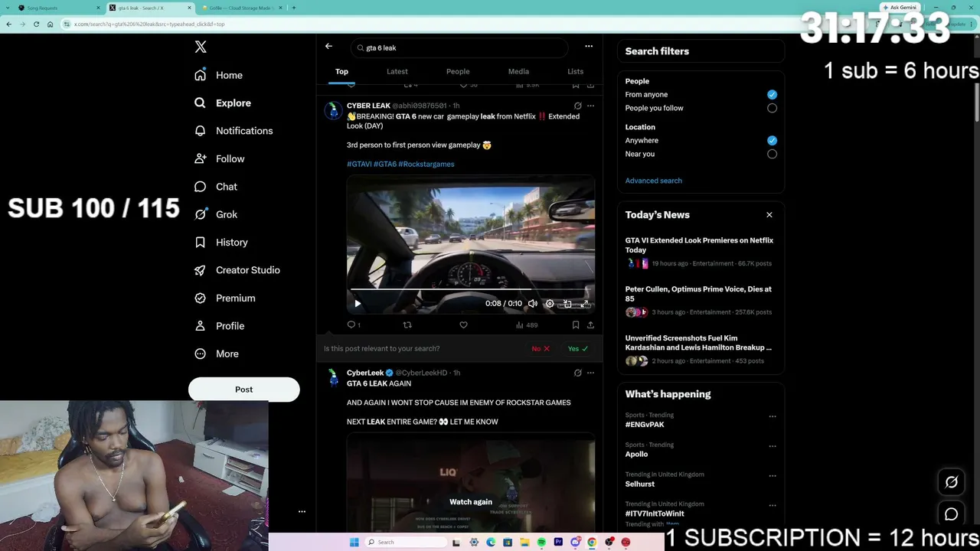Mute the car gameplay video

[x=532, y=304]
